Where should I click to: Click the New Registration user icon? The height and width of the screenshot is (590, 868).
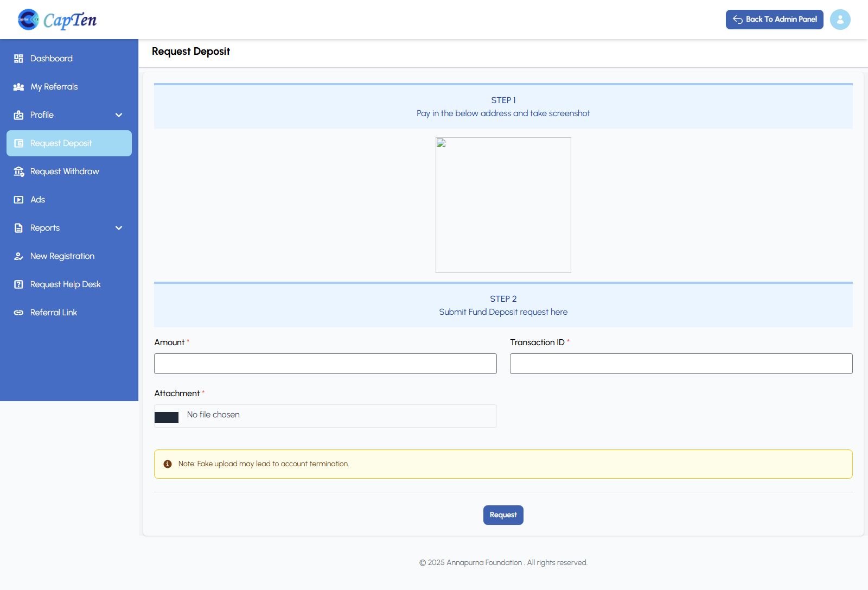18,256
